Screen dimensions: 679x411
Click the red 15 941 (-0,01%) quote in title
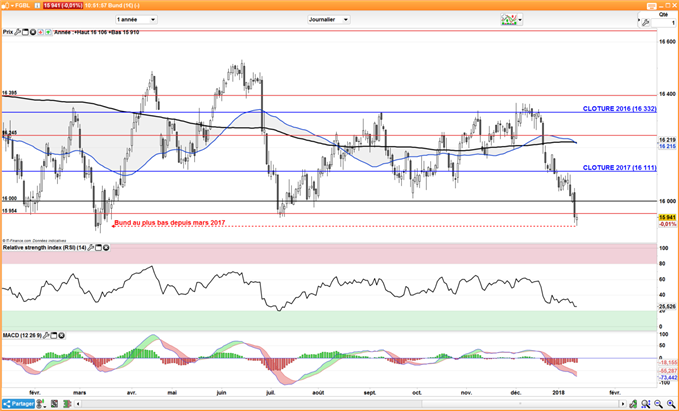pyautogui.click(x=62, y=6)
